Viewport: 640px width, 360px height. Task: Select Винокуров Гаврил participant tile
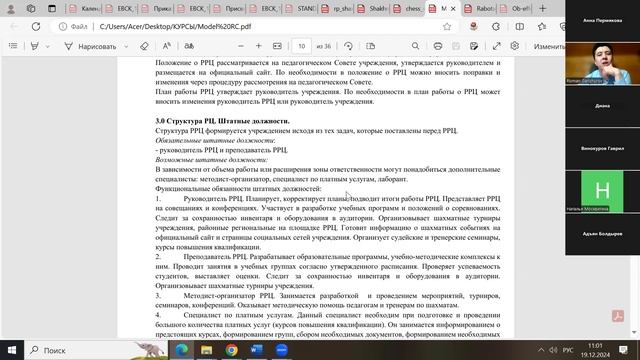tap(602, 149)
